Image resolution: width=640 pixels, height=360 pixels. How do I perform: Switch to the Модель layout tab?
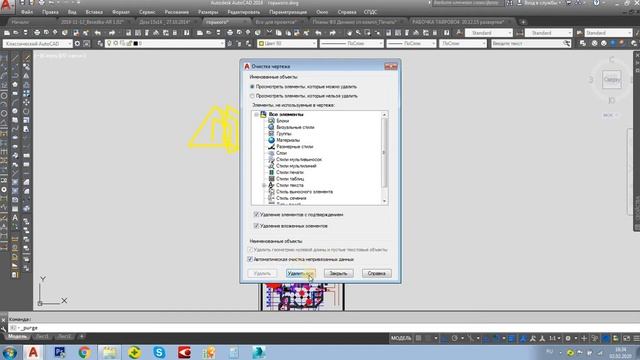[17, 337]
